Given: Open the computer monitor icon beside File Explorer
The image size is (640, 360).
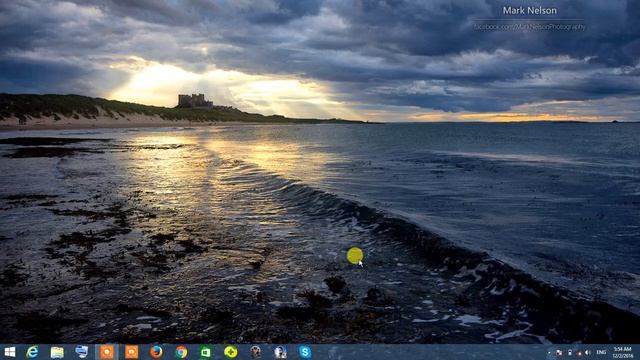Looking at the screenshot, I should [x=82, y=351].
